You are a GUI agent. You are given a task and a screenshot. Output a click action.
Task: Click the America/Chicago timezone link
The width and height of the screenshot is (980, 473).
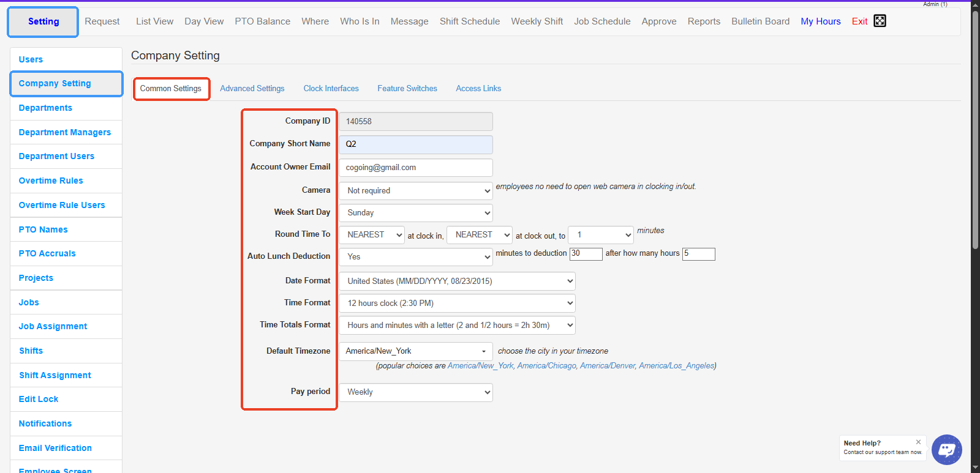tap(546, 366)
